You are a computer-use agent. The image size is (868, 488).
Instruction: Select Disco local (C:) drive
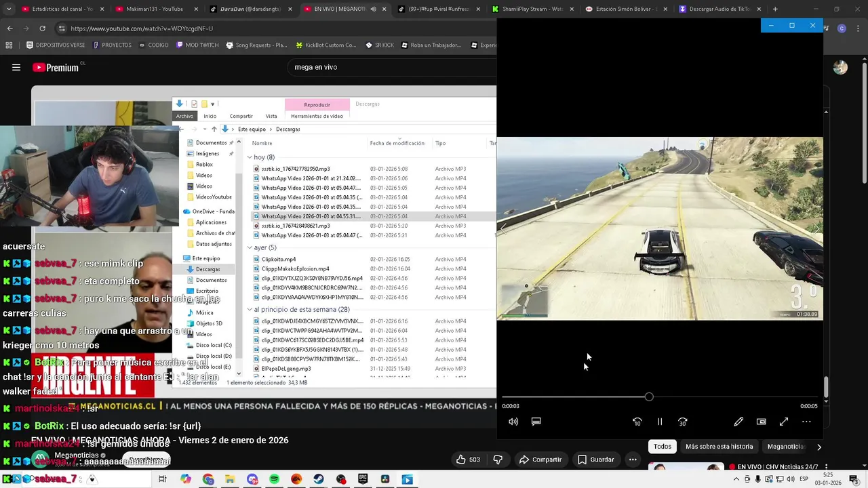click(x=213, y=345)
